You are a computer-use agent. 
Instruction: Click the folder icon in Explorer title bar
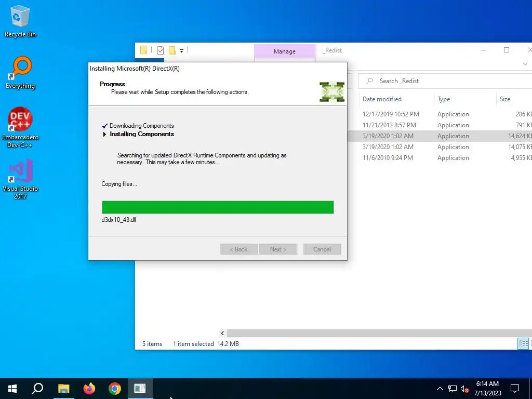(x=144, y=50)
